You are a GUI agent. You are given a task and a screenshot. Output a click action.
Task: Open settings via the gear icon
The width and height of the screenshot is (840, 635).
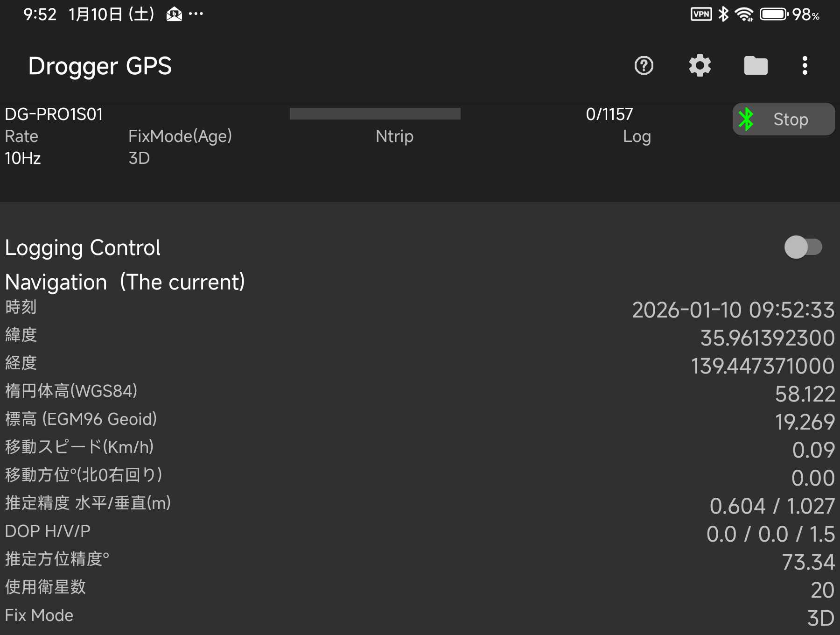[700, 66]
